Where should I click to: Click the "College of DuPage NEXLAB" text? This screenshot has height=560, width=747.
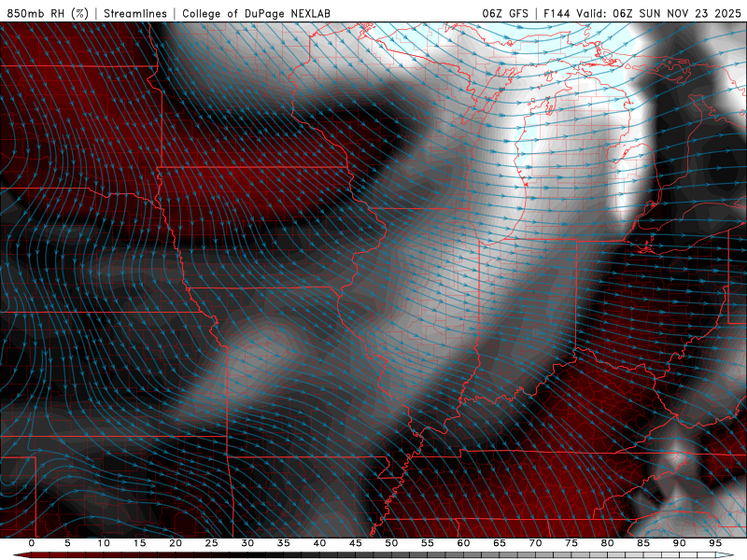[x=256, y=13]
